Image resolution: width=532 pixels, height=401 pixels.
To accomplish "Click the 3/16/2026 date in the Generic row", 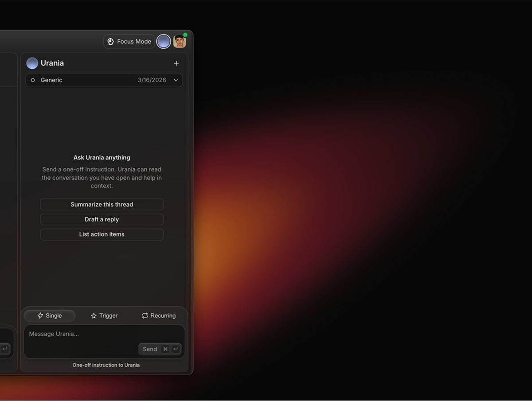I will click(152, 80).
